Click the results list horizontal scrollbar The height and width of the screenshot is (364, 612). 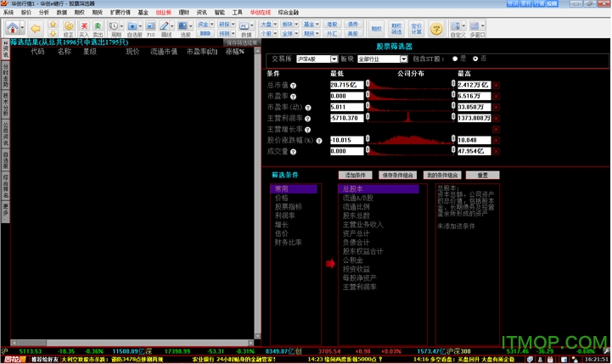click(132, 343)
